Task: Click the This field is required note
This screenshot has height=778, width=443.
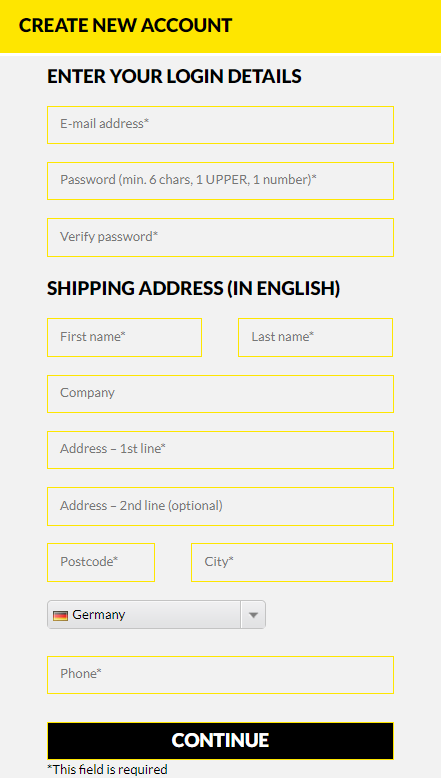Action: pyautogui.click(x=107, y=770)
